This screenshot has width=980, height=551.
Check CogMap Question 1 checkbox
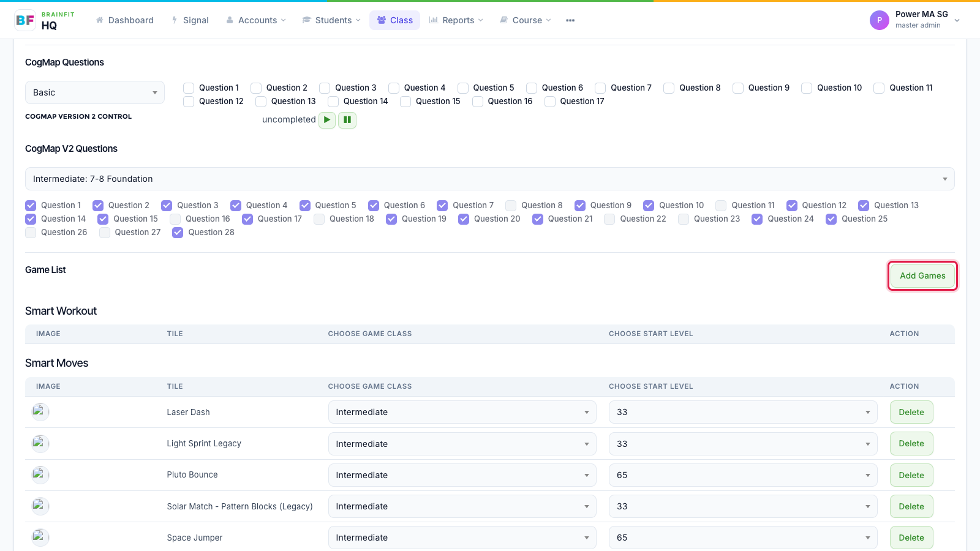coord(189,88)
